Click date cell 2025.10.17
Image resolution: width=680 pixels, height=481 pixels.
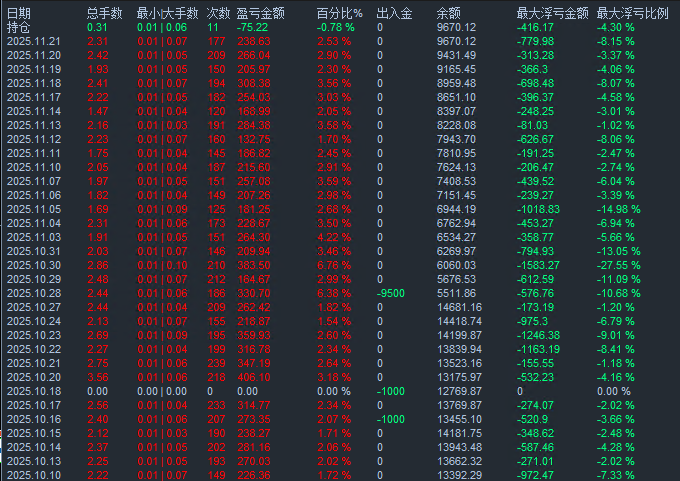click(x=34, y=405)
